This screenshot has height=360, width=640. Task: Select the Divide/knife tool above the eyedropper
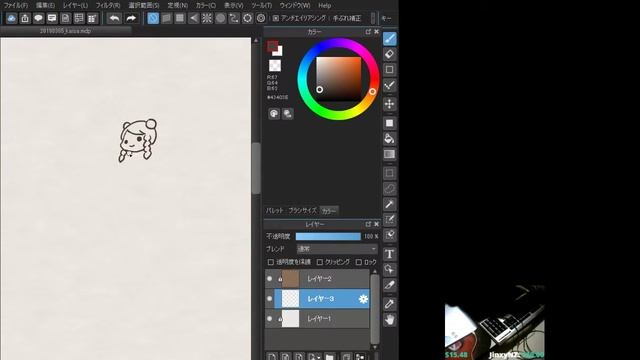coord(390,285)
